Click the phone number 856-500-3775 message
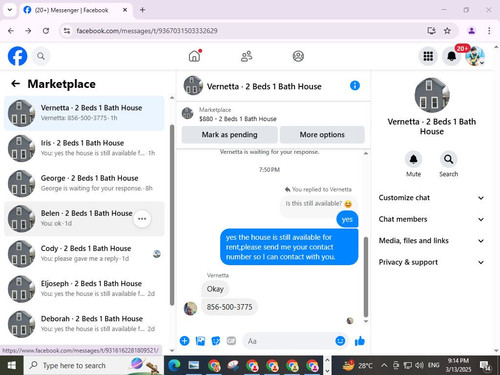Image resolution: width=500 pixels, height=375 pixels. click(229, 307)
